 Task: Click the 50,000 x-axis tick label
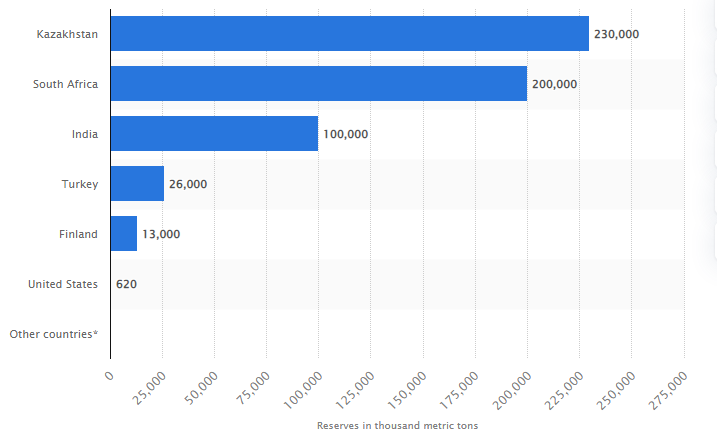[201, 389]
